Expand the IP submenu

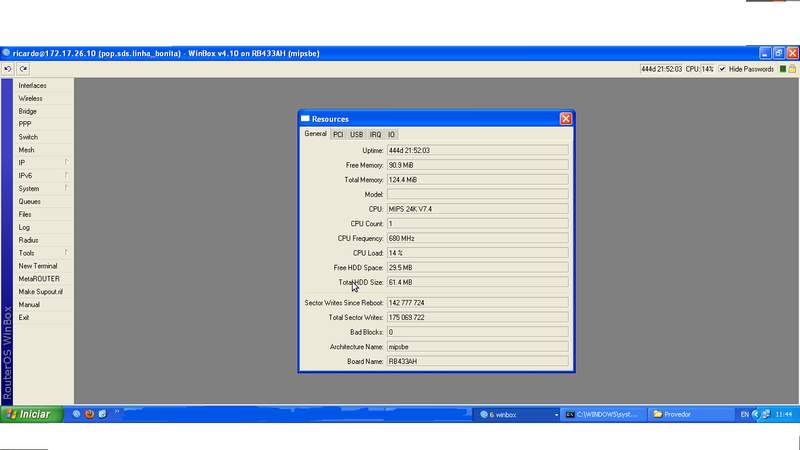click(43, 163)
